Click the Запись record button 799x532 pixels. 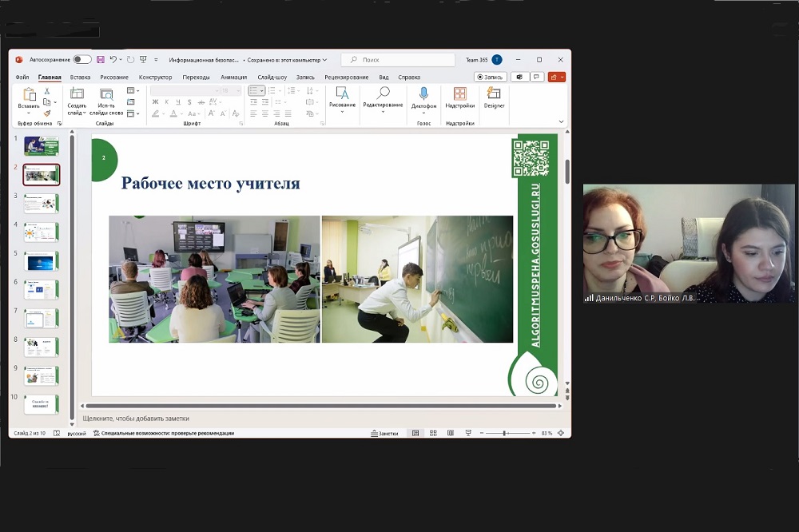pyautogui.click(x=491, y=77)
